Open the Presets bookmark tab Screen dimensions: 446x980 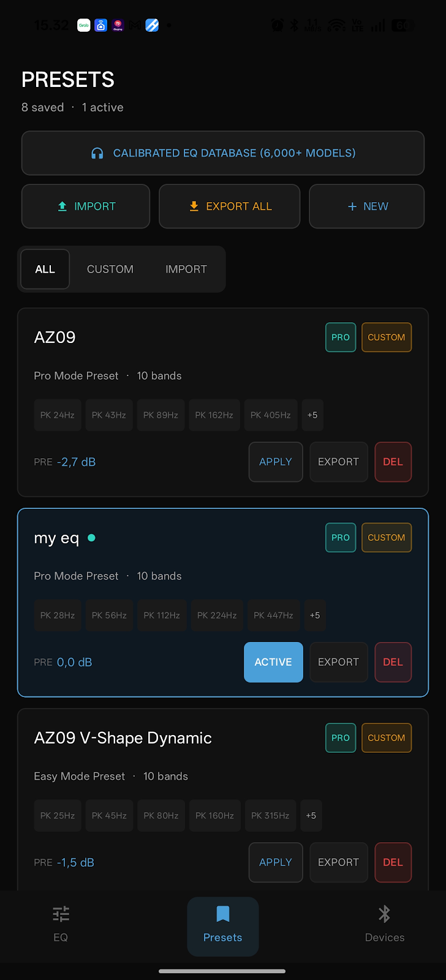pos(223,926)
